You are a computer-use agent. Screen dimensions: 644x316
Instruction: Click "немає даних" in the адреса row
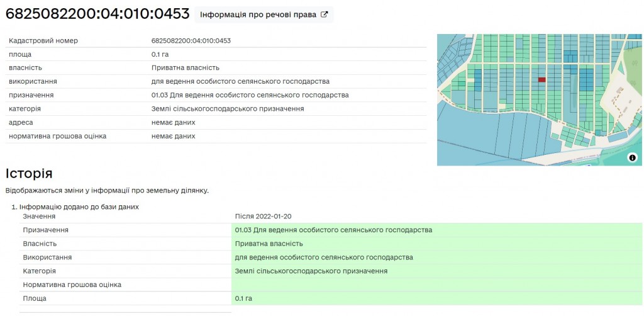[x=173, y=122]
